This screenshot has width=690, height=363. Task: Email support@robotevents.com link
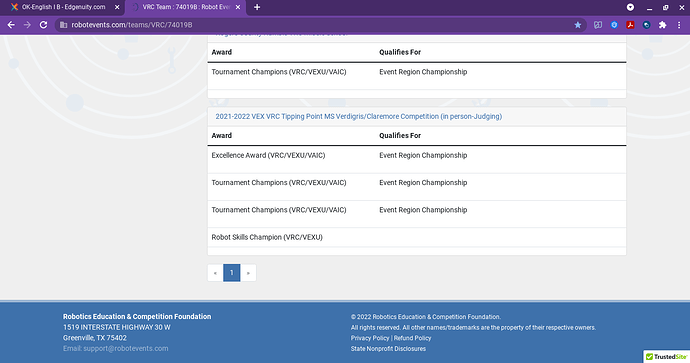coord(126,348)
